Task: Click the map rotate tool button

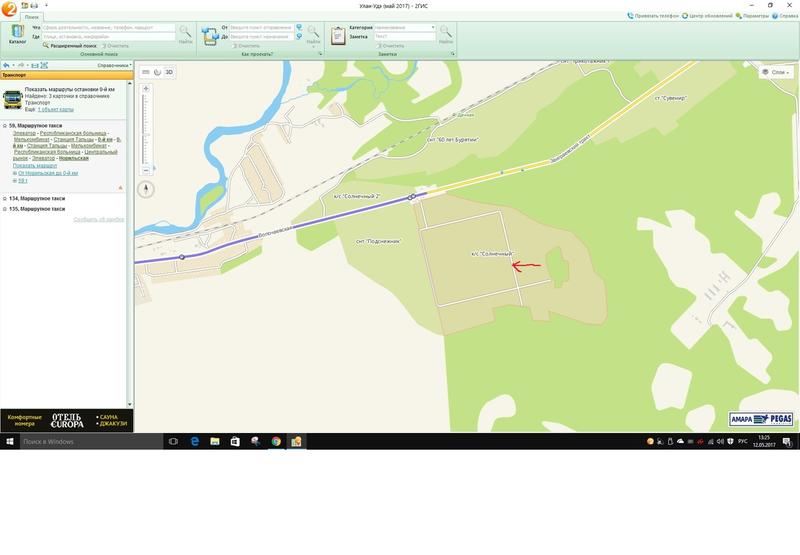Action: 157,72
